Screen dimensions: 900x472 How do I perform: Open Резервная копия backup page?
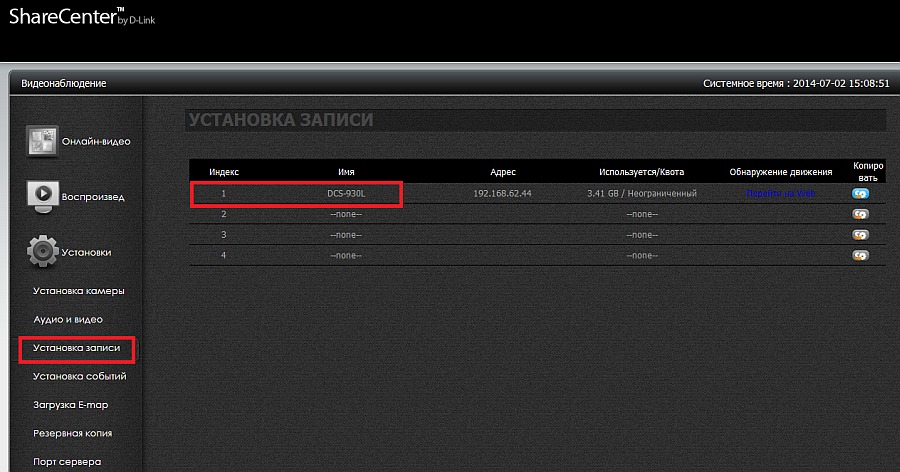point(72,433)
